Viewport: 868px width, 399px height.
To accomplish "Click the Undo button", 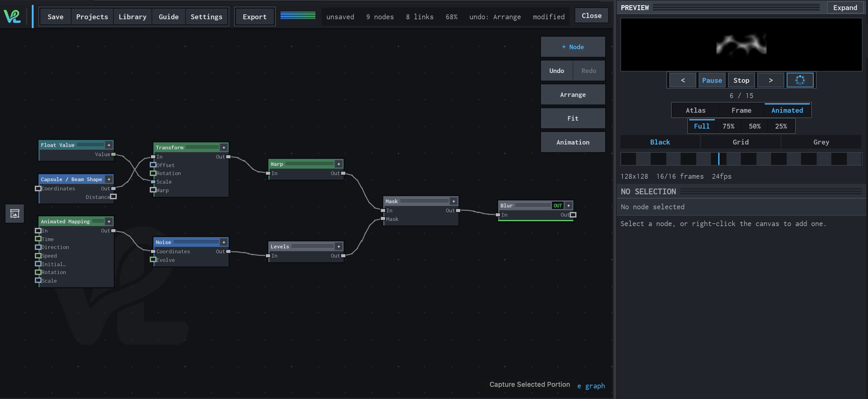I will coord(557,71).
